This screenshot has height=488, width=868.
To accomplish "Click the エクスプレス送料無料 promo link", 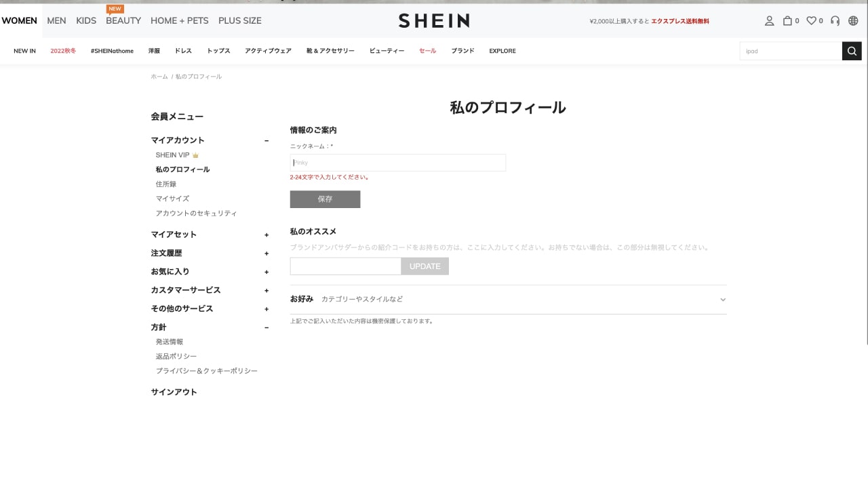I will coord(680,21).
